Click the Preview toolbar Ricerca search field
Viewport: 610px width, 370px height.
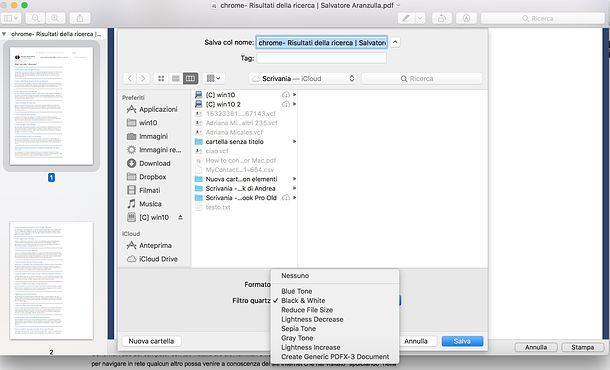tap(542, 18)
